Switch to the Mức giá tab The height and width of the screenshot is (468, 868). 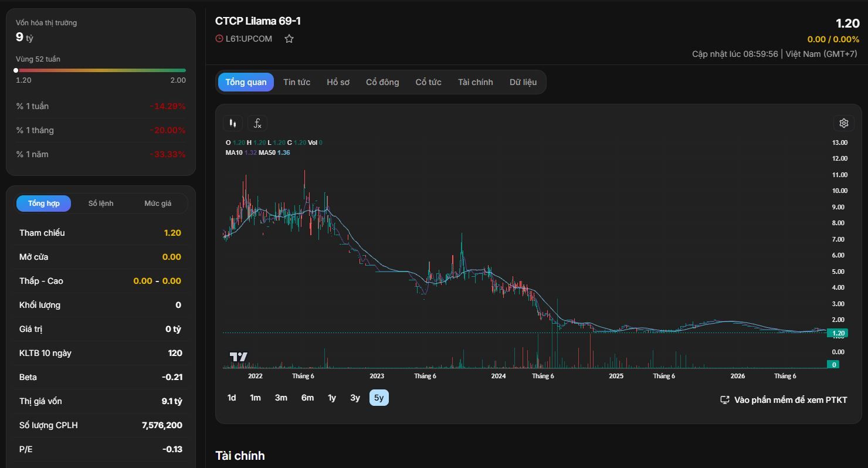coord(158,204)
